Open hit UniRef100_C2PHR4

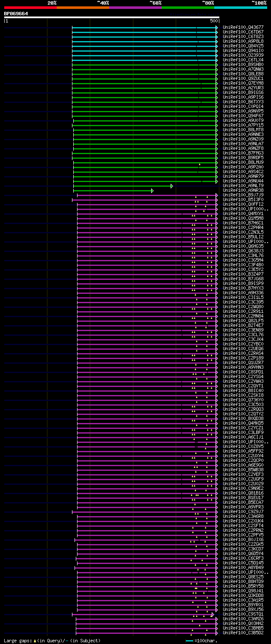(x=243, y=227)
